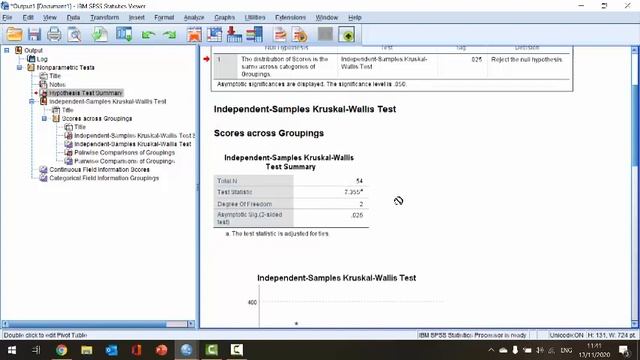Open the Data menu
The height and width of the screenshot is (360, 640).
pos(73,18)
